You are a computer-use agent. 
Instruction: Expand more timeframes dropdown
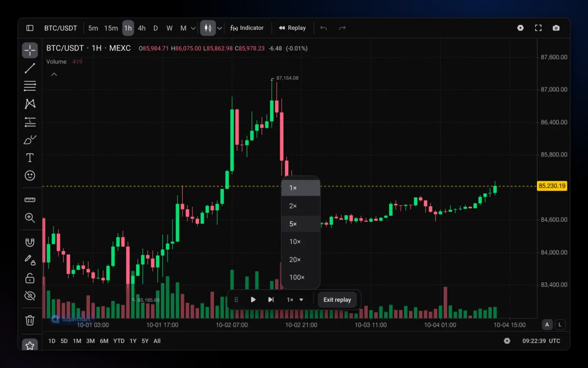pos(193,28)
